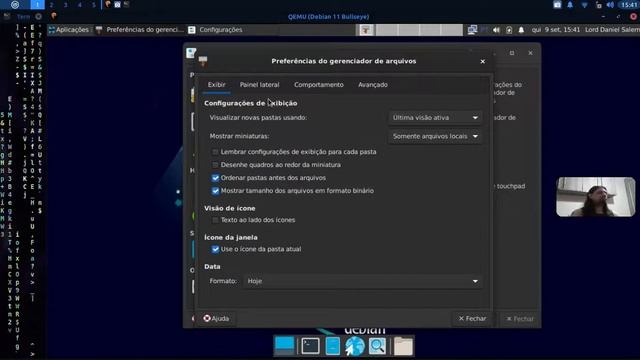Click the preferences dialog title bar icon
This screenshot has width=640, height=360.
pos(203,61)
